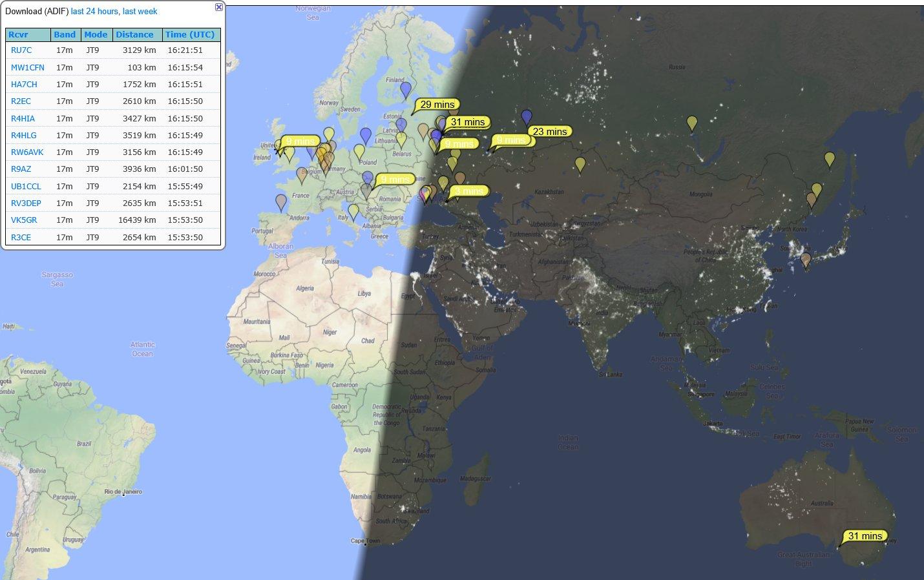
Task: Click the yellow marker over Poland
Action: tap(359, 153)
